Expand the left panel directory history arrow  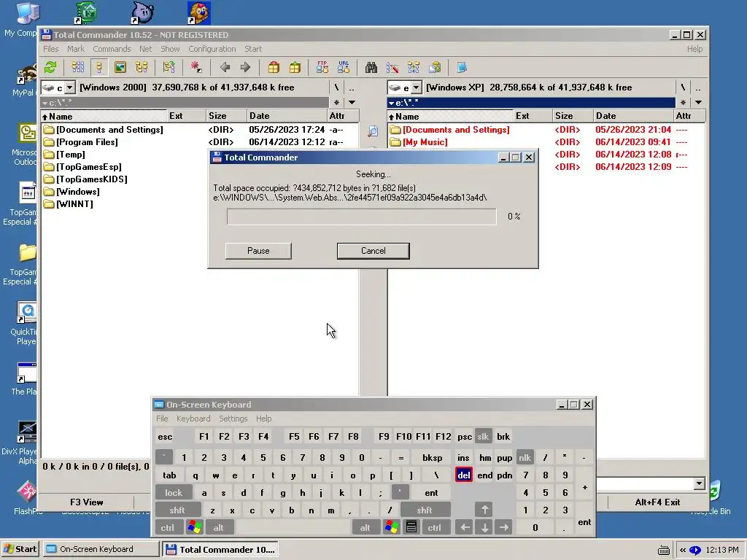coord(352,102)
